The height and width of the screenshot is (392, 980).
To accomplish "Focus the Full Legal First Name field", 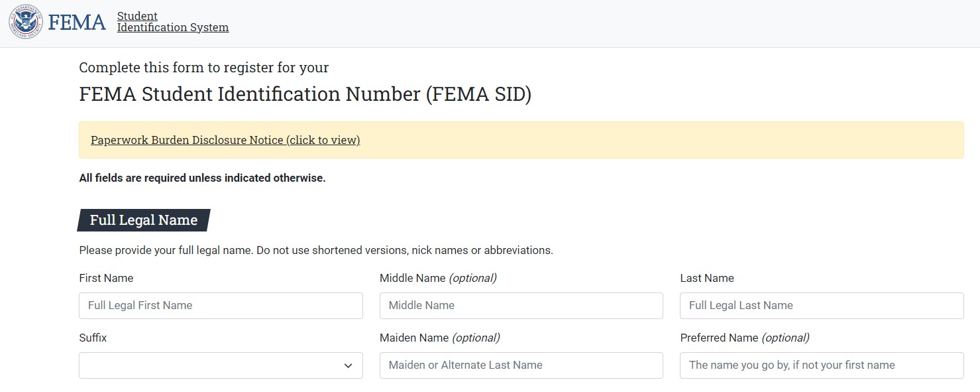I will point(221,306).
